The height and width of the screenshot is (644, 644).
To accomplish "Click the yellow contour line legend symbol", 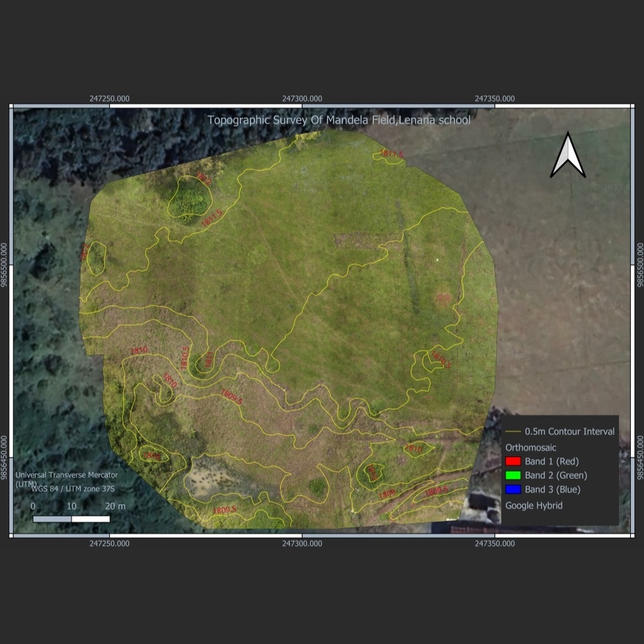I will coord(513,432).
